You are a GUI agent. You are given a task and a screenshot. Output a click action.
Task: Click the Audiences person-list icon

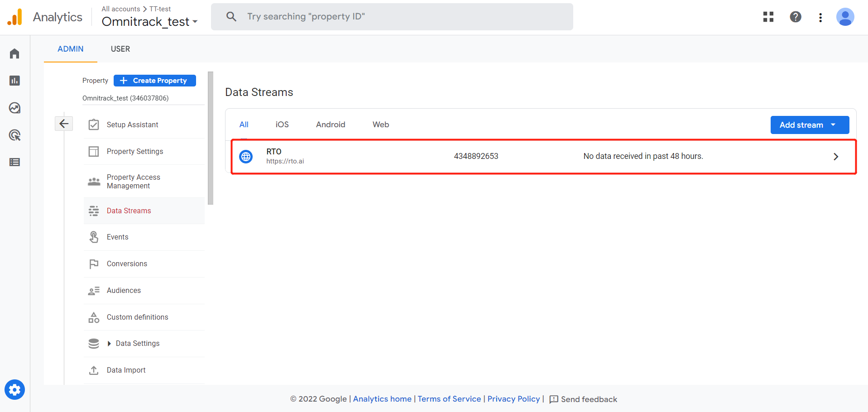tap(94, 291)
